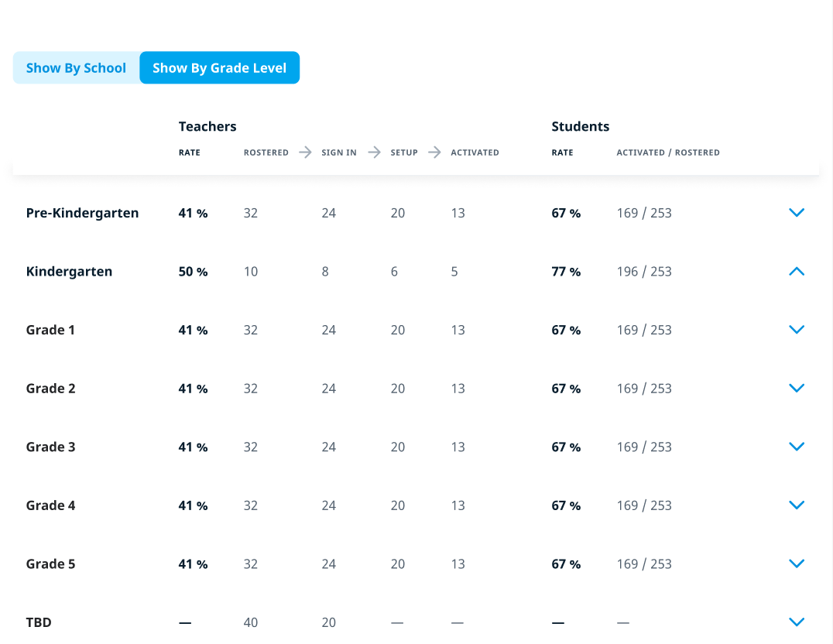Click the Activated / Rostered column header
The width and height of the screenshot is (833, 644).
point(667,152)
